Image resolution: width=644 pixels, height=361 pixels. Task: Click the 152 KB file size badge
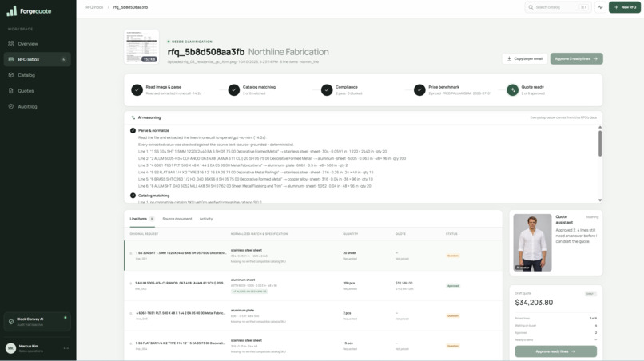[149, 59]
